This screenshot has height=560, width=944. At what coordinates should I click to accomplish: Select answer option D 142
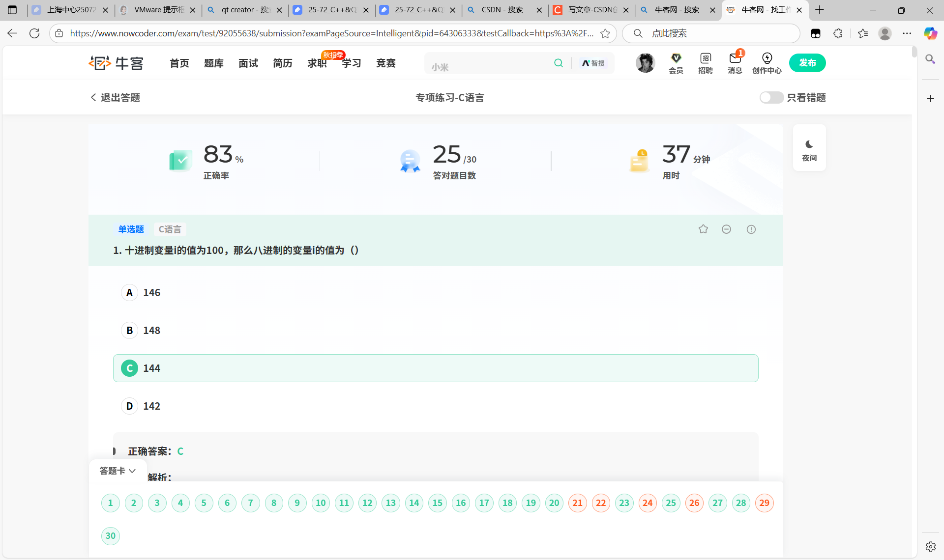129,406
